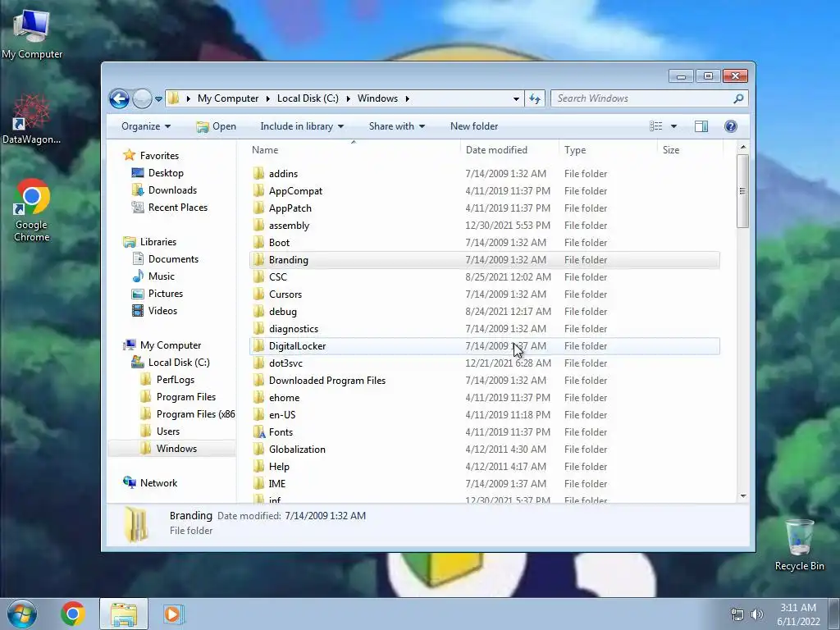Screen dimensions: 840x630
Task: Open Downloads in navigation pane
Action: click(172, 190)
